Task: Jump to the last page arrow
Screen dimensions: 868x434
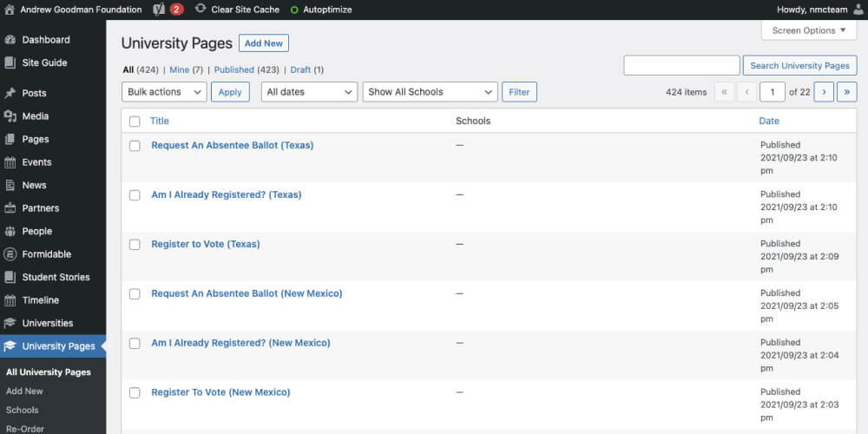Action: 847,92
